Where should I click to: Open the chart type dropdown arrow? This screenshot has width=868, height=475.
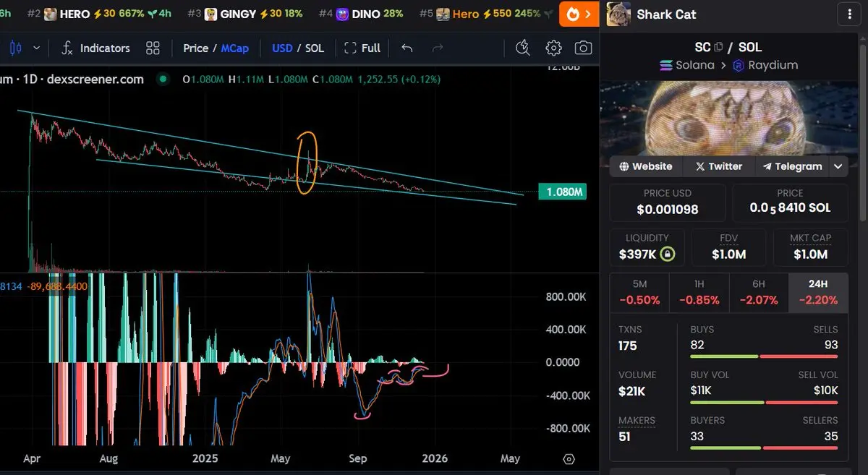[x=36, y=48]
